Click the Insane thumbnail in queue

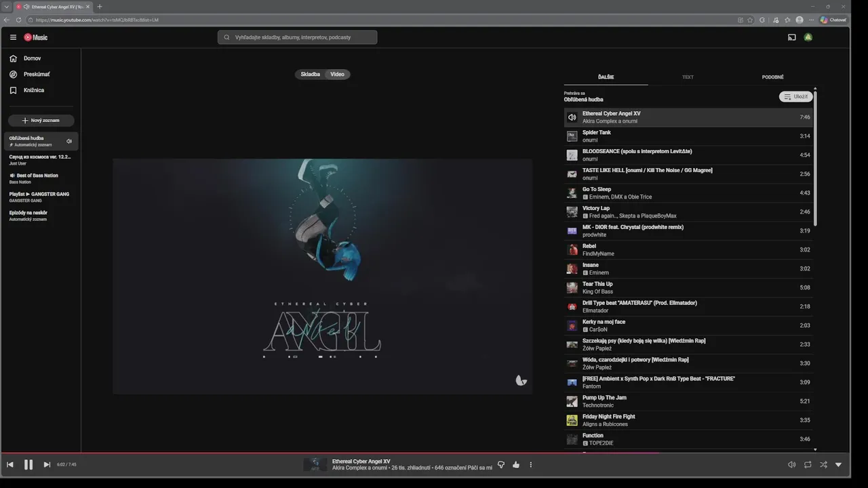pos(572,269)
